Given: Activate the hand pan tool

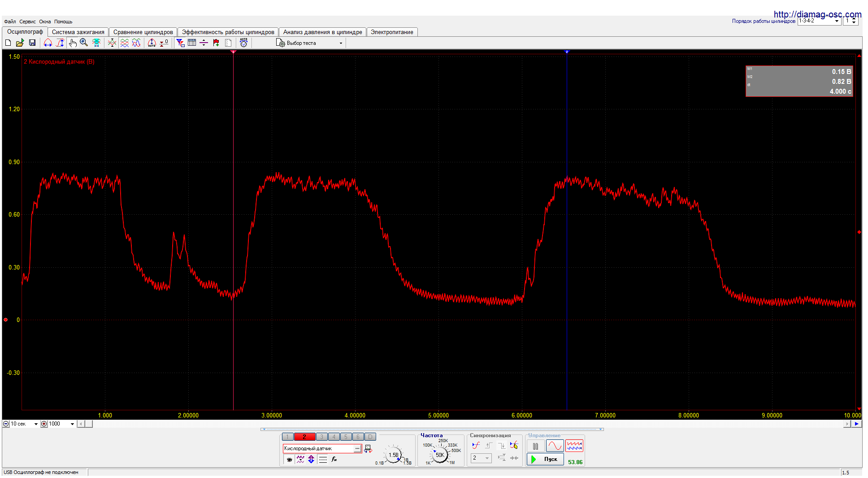Looking at the screenshot, I should (x=73, y=43).
